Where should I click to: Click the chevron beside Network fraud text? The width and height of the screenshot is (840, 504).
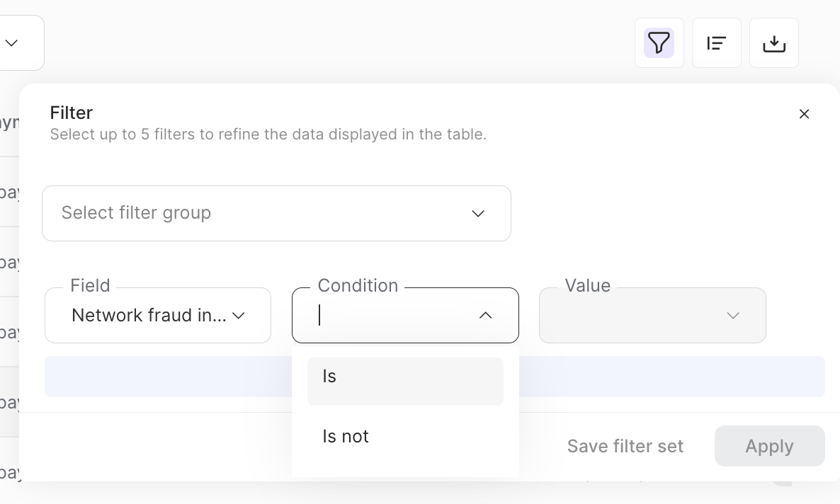239,316
